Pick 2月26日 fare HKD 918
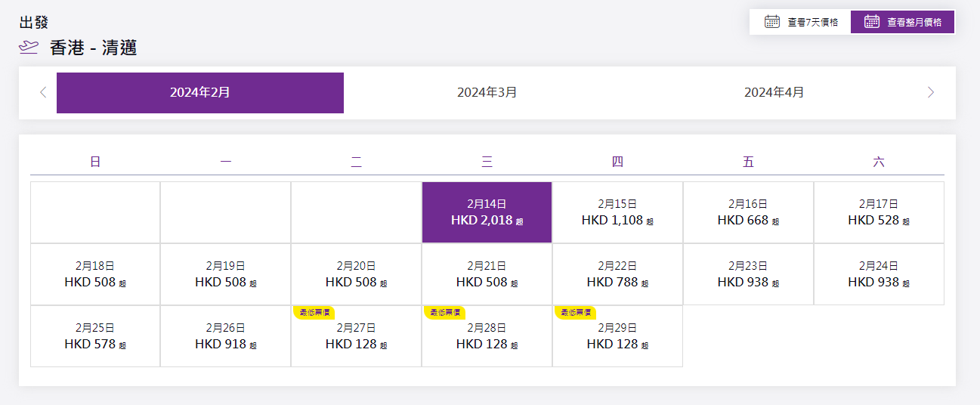 pyautogui.click(x=225, y=336)
